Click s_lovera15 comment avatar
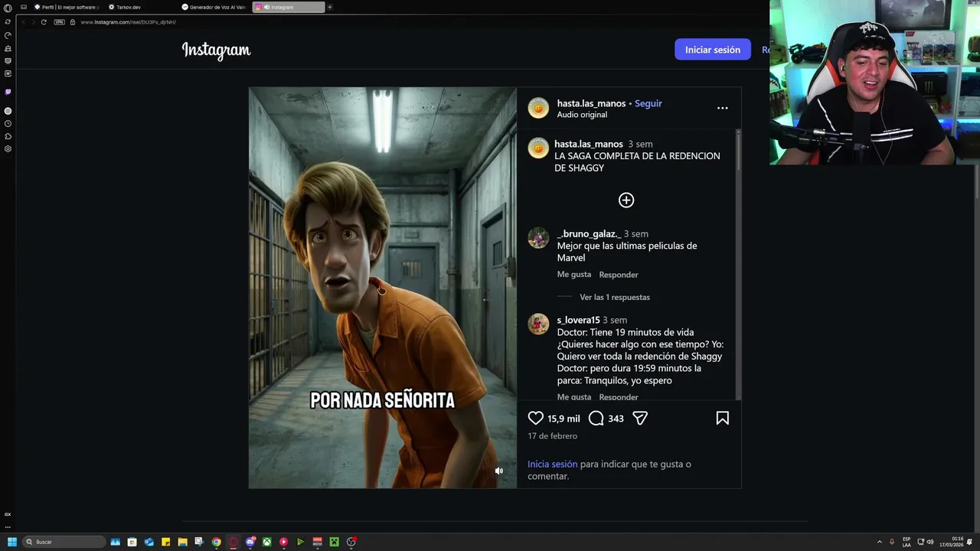Screen dimensions: 980x551 tap(538, 324)
